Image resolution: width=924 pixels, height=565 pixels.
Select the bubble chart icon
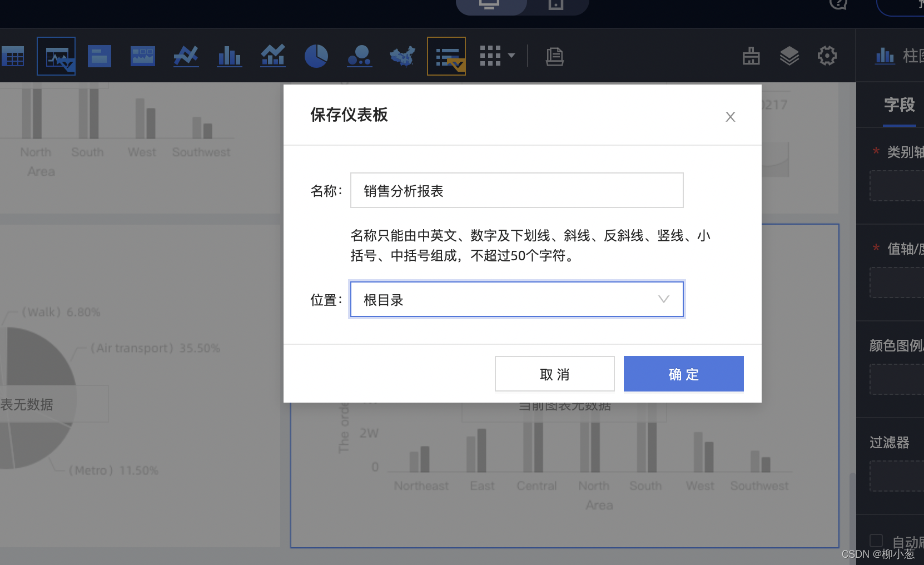(x=360, y=56)
